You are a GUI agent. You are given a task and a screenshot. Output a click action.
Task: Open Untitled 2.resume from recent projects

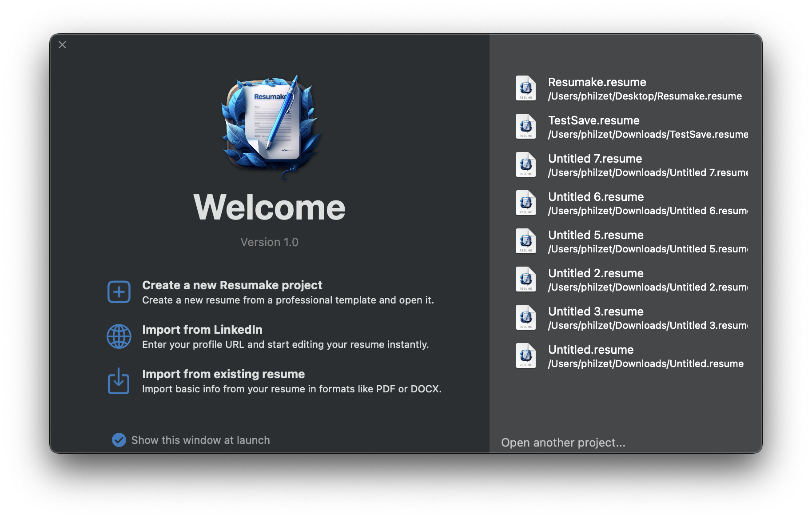596,273
